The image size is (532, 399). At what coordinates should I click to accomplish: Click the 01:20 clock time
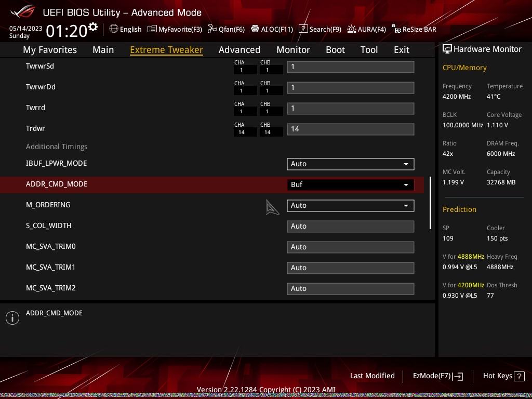(x=66, y=31)
